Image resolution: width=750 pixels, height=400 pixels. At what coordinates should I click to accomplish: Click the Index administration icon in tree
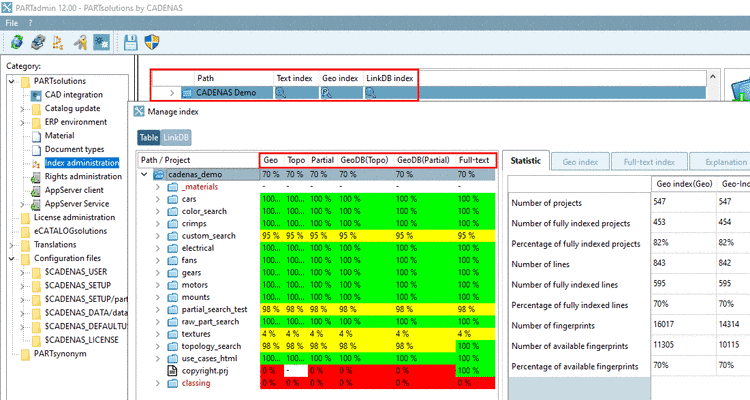point(36,164)
